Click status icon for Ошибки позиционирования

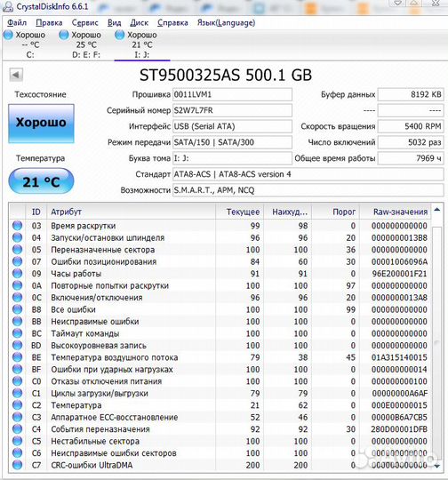click(x=18, y=261)
